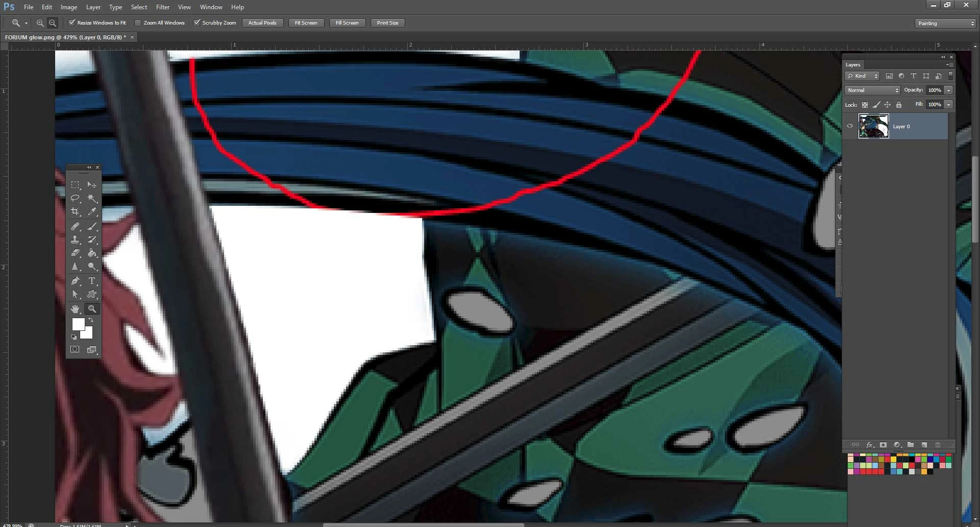Image resolution: width=980 pixels, height=527 pixels.
Task: Open the Painting workspace dropdown
Action: [x=945, y=23]
